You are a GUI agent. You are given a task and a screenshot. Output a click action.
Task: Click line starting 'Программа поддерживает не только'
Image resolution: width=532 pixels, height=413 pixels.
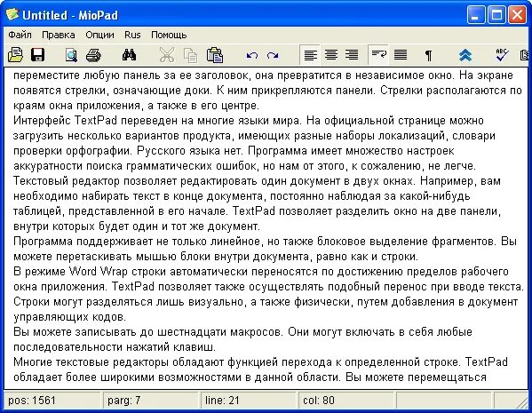265,242
